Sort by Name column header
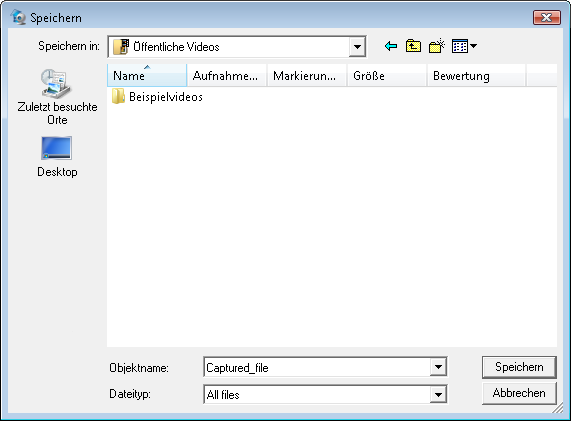 click(147, 75)
